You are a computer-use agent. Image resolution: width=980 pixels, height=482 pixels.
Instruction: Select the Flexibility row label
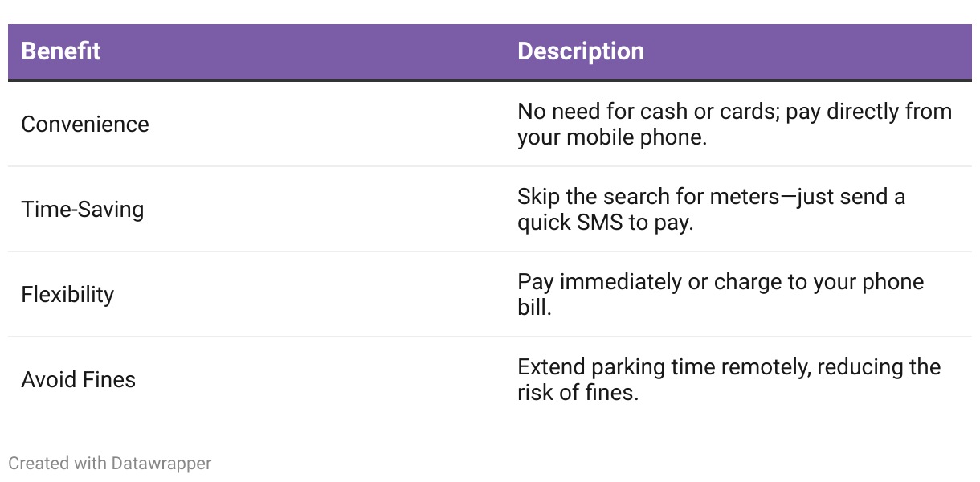tap(67, 295)
